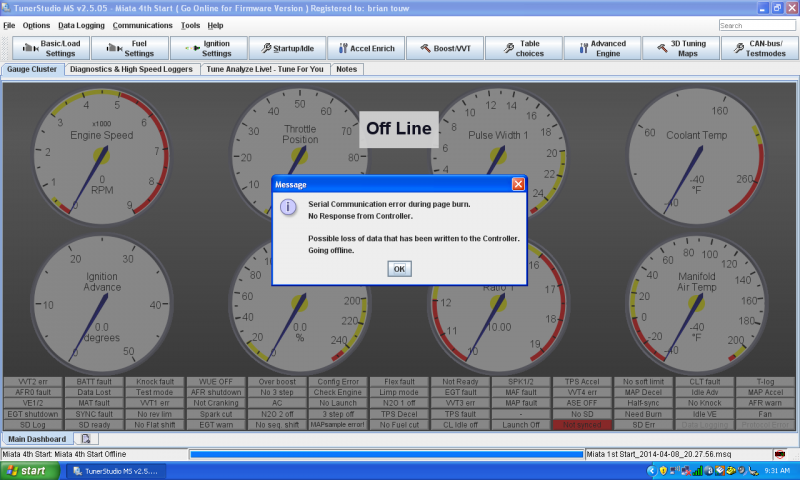Viewport: 800px width, 480px height.
Task: Open the Data Logging menu
Action: [x=81, y=26]
